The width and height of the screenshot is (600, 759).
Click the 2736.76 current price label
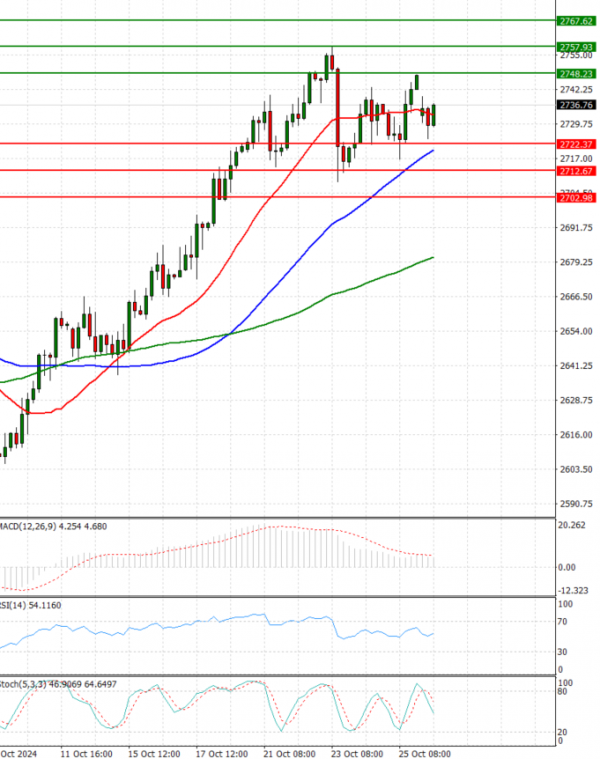pos(576,105)
